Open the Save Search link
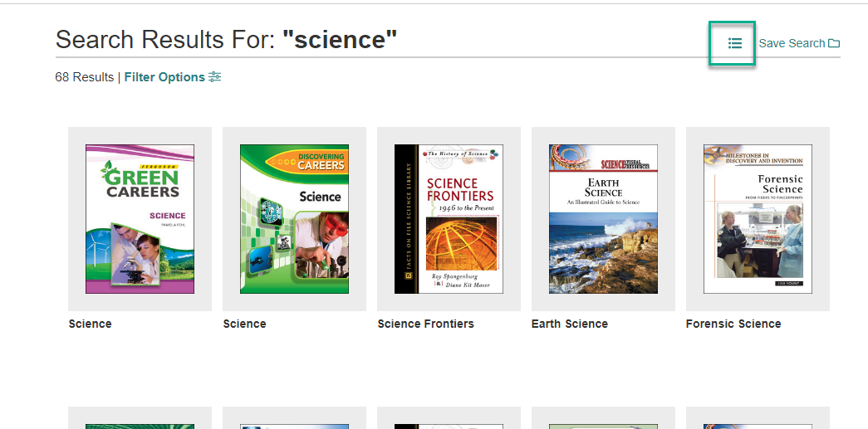This screenshot has height=429, width=868. 792,43
